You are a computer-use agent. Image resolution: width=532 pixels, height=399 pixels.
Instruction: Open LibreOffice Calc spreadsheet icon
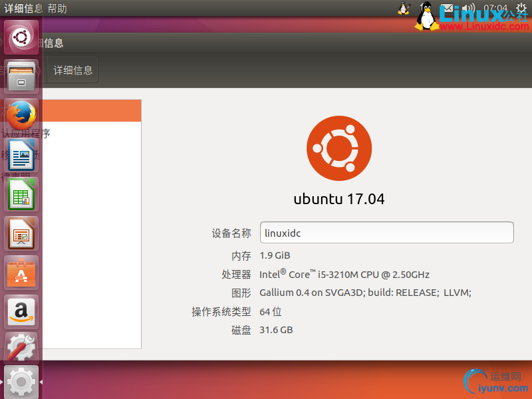(21, 194)
